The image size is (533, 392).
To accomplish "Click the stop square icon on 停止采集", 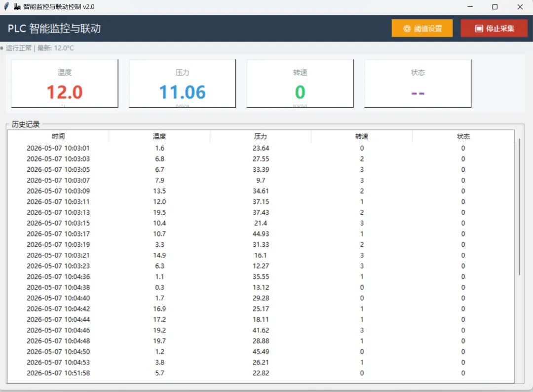I will [479, 29].
